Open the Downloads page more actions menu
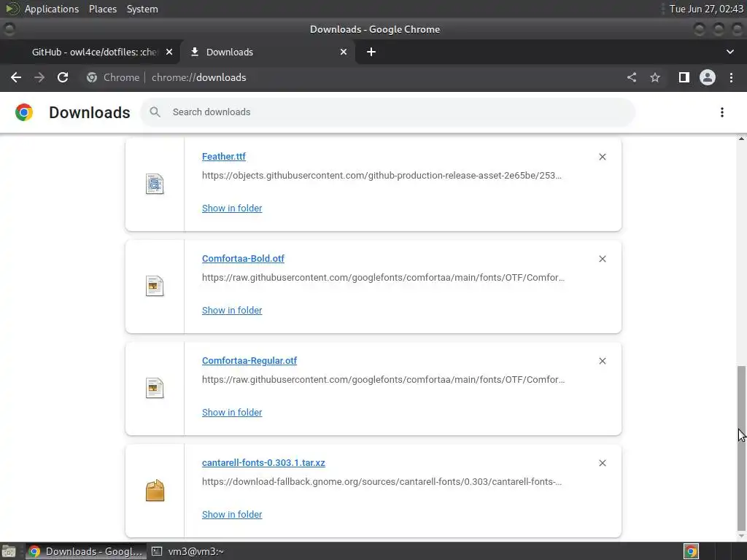Viewport: 747px width, 560px height. click(x=722, y=112)
